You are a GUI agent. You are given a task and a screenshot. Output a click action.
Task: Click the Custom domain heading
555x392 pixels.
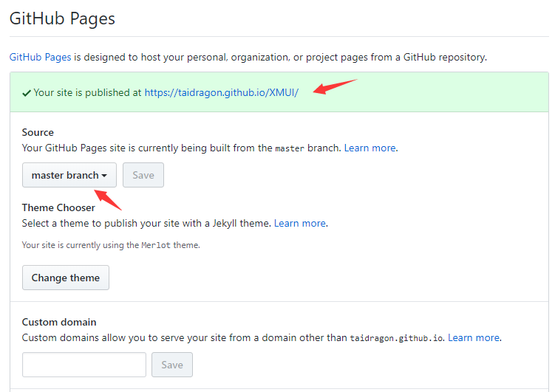[59, 322]
